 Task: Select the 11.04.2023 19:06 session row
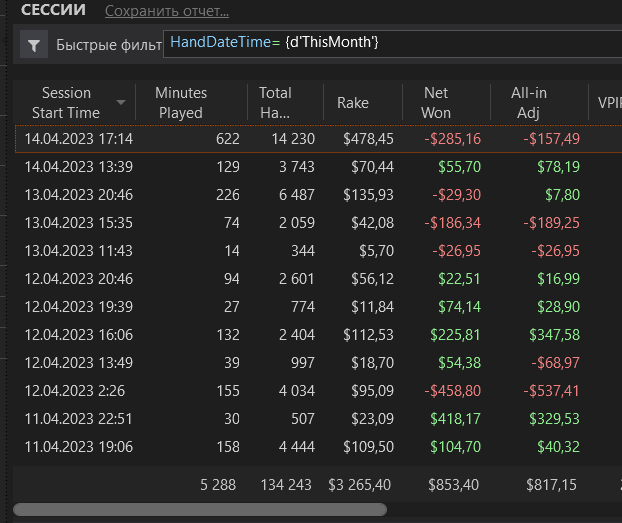point(319,447)
